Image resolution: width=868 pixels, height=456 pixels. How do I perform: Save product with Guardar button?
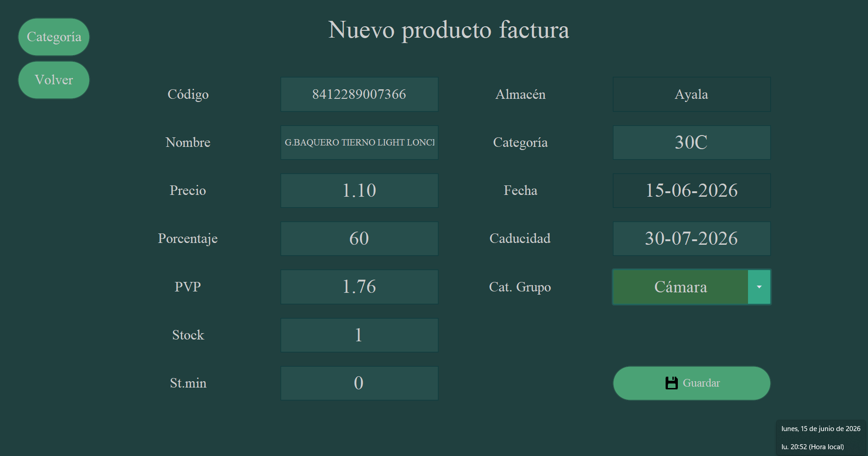(691, 383)
